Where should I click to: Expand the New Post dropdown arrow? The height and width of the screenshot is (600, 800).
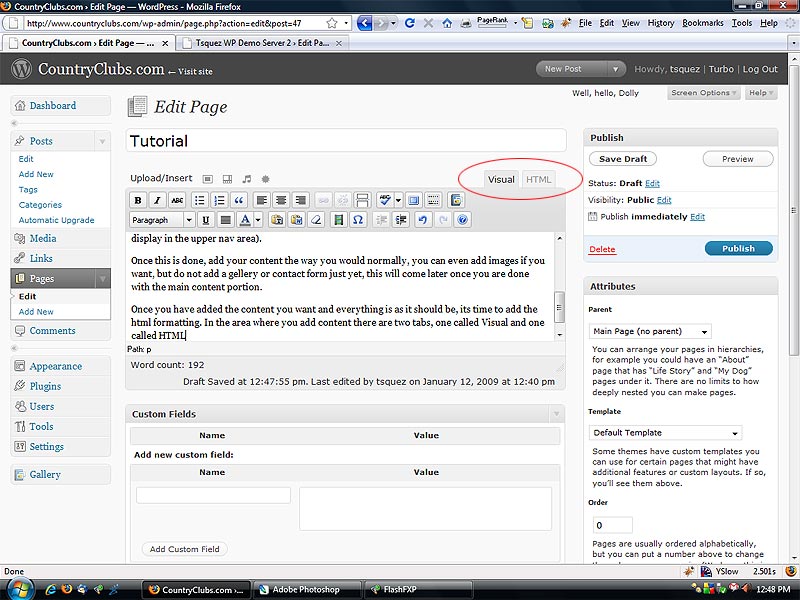click(616, 69)
